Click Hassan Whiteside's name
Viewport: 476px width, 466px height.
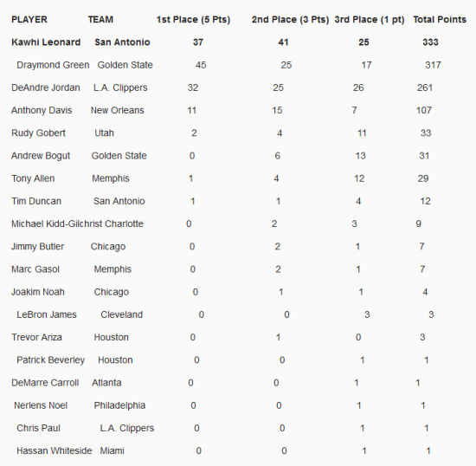coord(54,450)
